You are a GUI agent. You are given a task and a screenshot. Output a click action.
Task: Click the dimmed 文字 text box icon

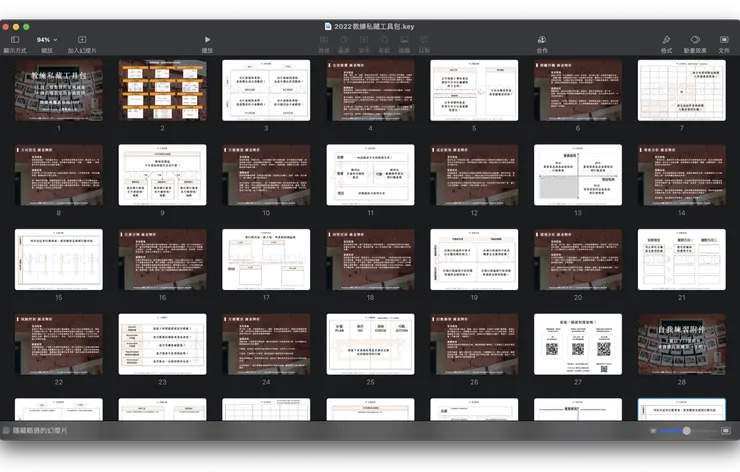364,40
